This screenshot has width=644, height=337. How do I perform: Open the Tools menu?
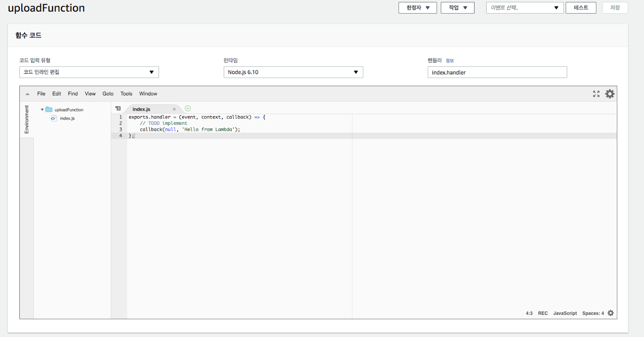point(126,94)
